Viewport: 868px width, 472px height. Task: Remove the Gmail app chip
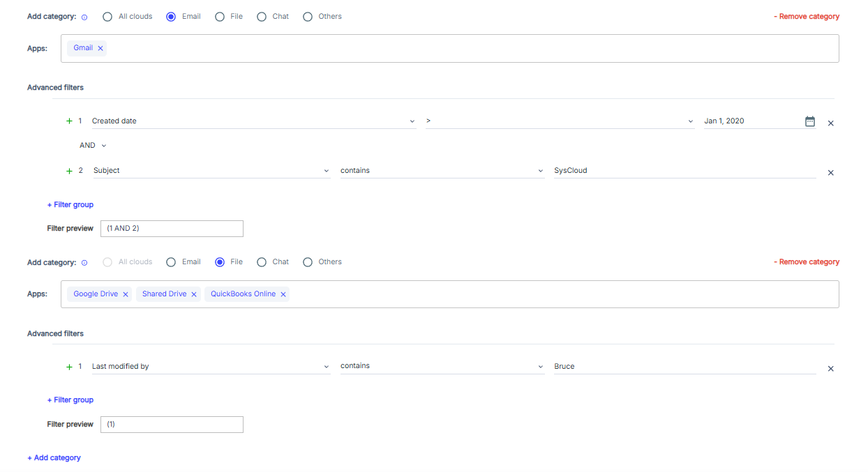click(x=100, y=48)
